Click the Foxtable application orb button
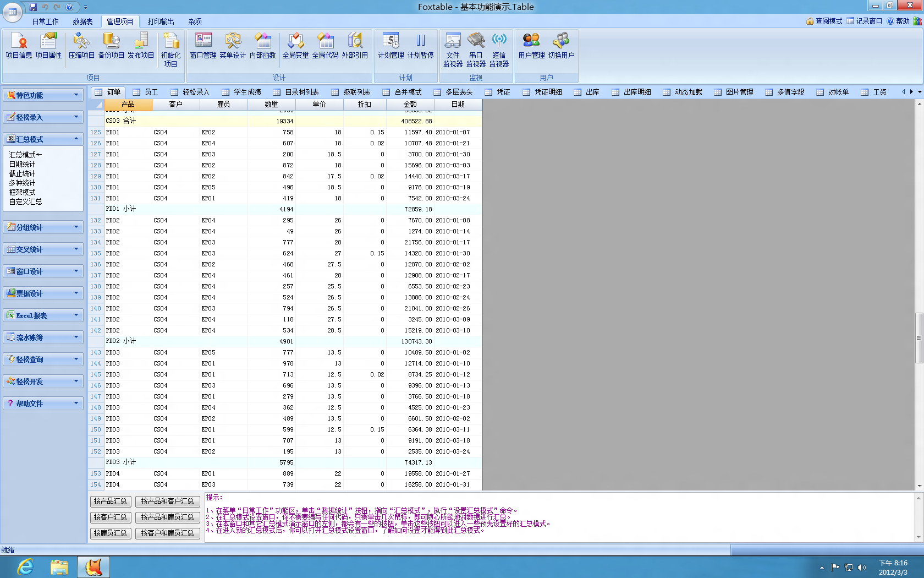Image resolution: width=924 pixels, height=578 pixels. 12,11
